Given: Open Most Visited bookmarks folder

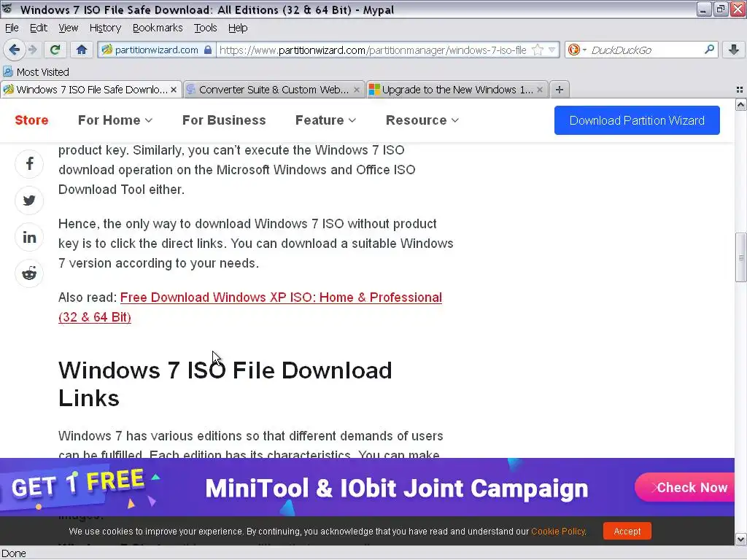Looking at the screenshot, I should [x=36, y=72].
